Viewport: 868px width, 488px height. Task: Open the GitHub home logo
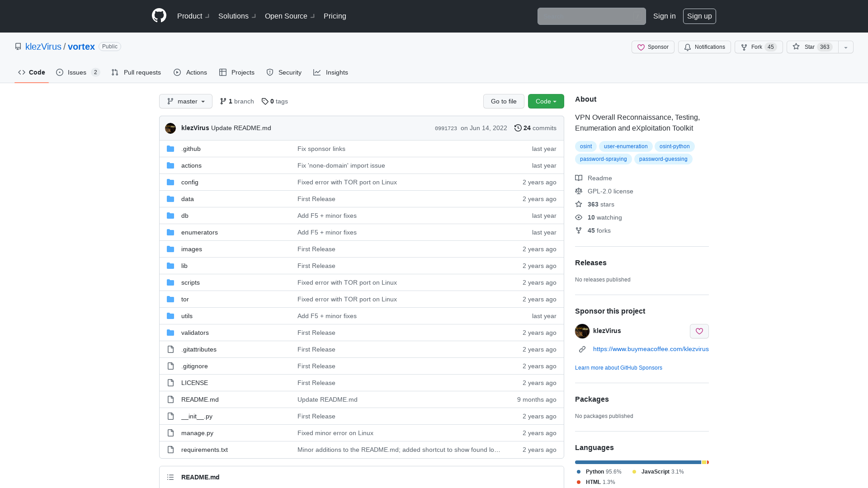pos(159,16)
